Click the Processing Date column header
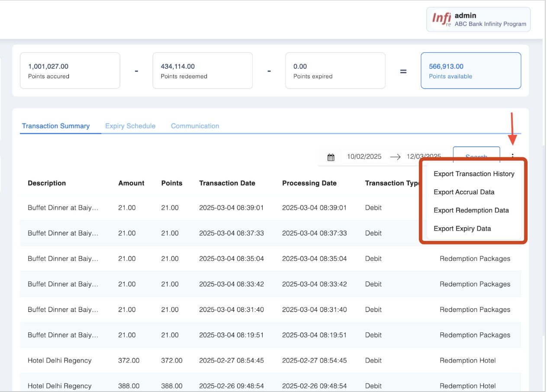 click(309, 183)
